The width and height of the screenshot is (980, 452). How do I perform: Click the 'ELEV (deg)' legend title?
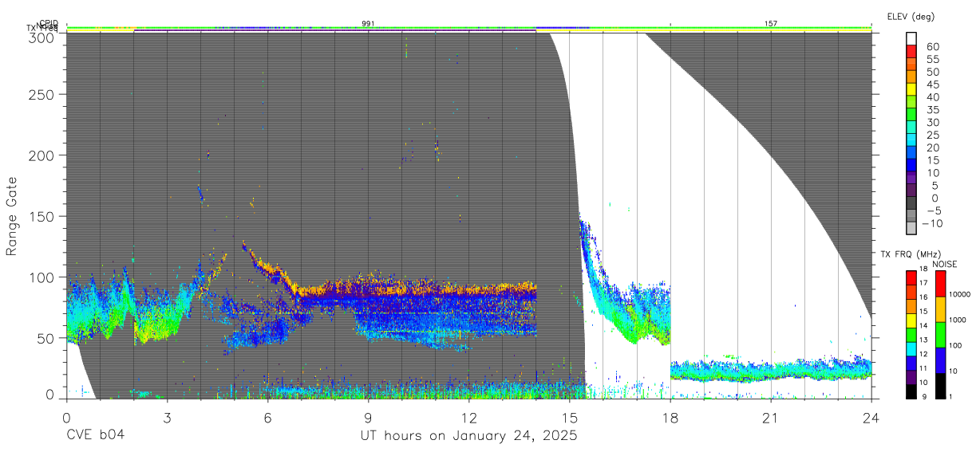[x=911, y=16]
